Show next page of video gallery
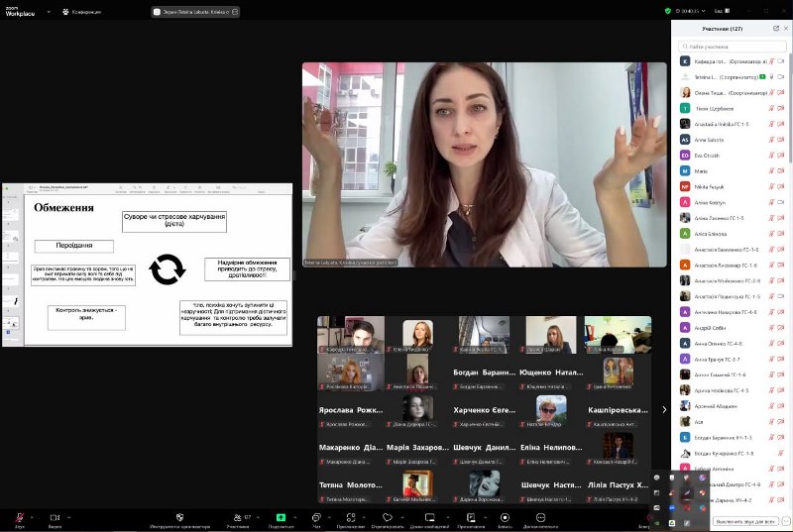The width and height of the screenshot is (793, 532). [664, 410]
